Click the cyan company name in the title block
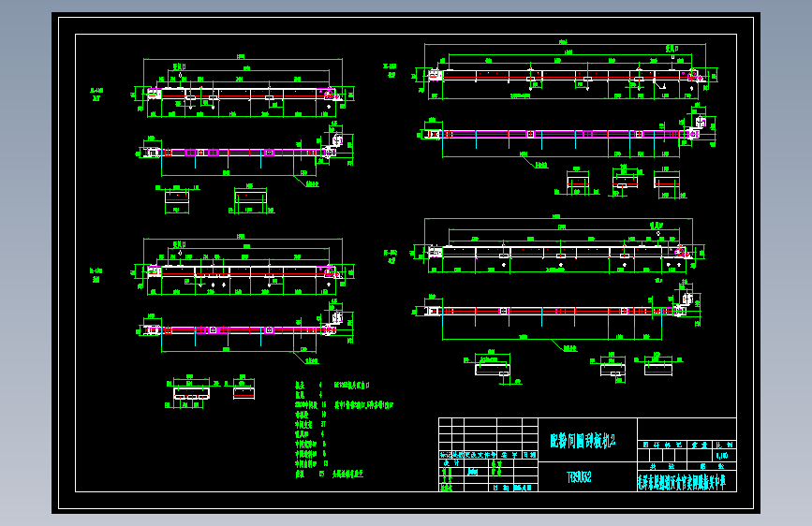Viewport: 812px width, 526px height. (681, 483)
